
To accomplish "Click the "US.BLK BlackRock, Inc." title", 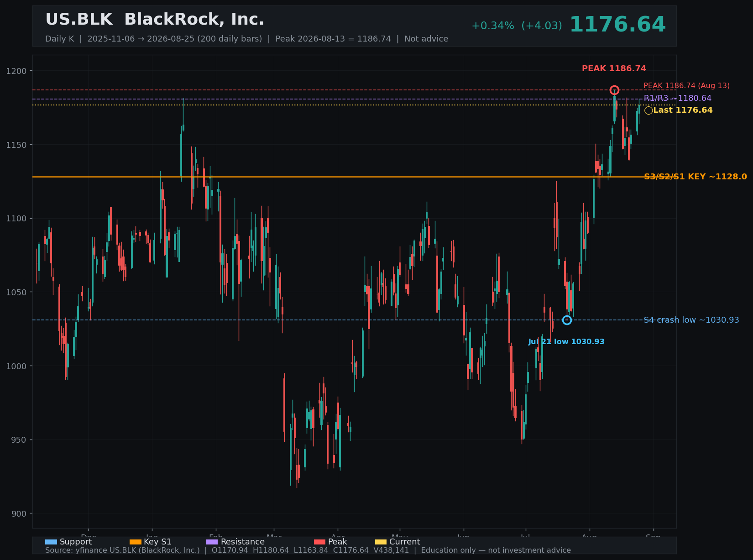I will 155,20.
